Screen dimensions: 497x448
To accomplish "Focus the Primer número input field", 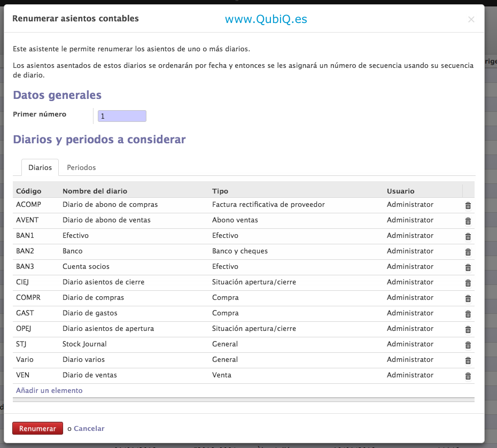I will [122, 115].
